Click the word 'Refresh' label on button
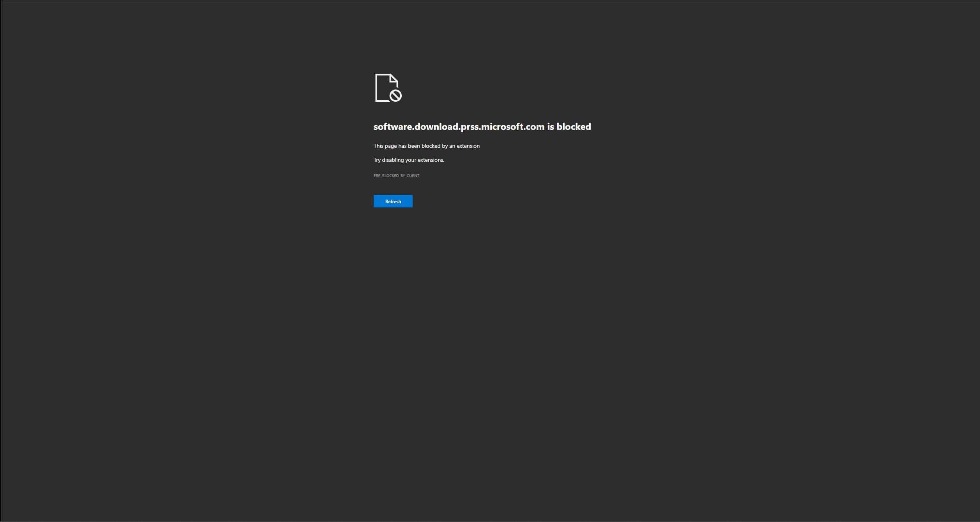 click(393, 202)
